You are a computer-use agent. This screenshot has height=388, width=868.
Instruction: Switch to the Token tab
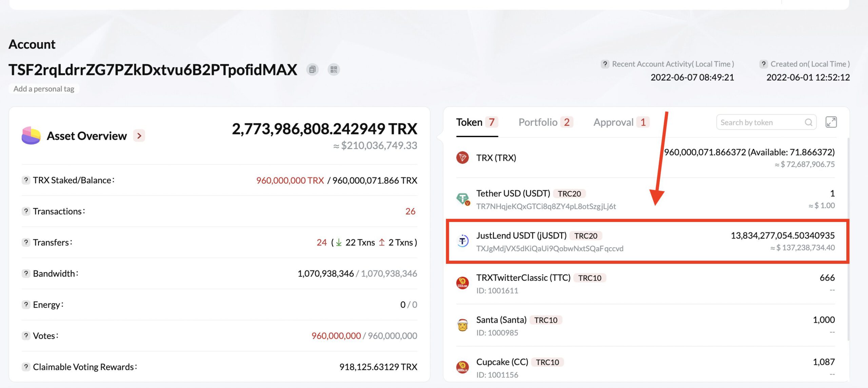pyautogui.click(x=477, y=122)
